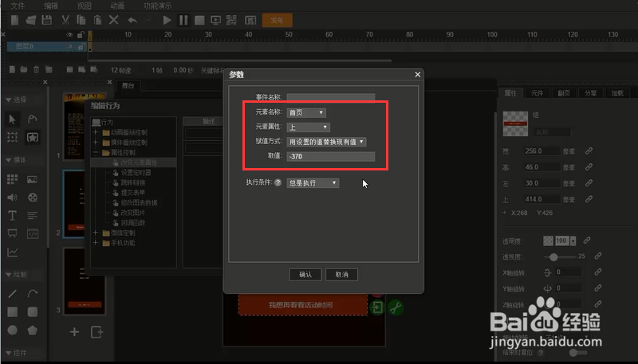The width and height of the screenshot is (638, 364).
Task: Select the 图层0 layer row
Action: (47, 47)
